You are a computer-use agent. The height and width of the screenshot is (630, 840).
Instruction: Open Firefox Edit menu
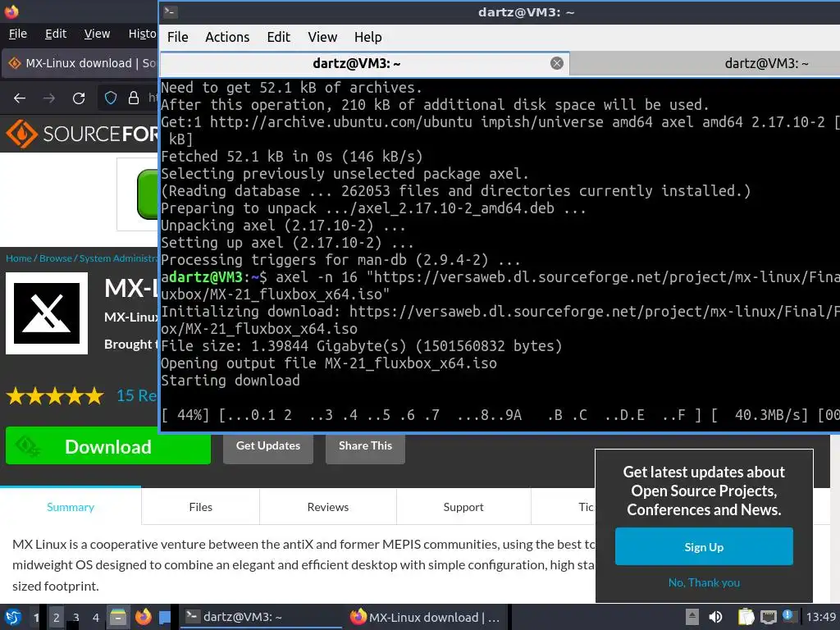[56, 34]
